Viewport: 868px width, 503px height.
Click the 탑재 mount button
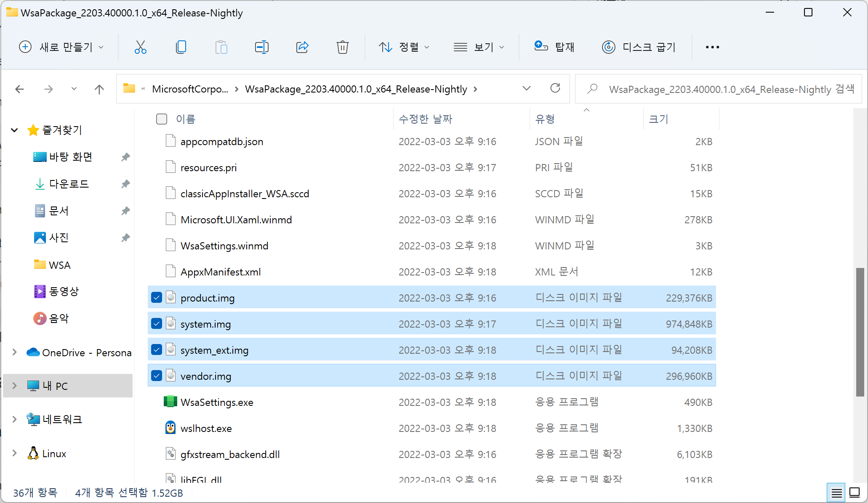click(554, 47)
